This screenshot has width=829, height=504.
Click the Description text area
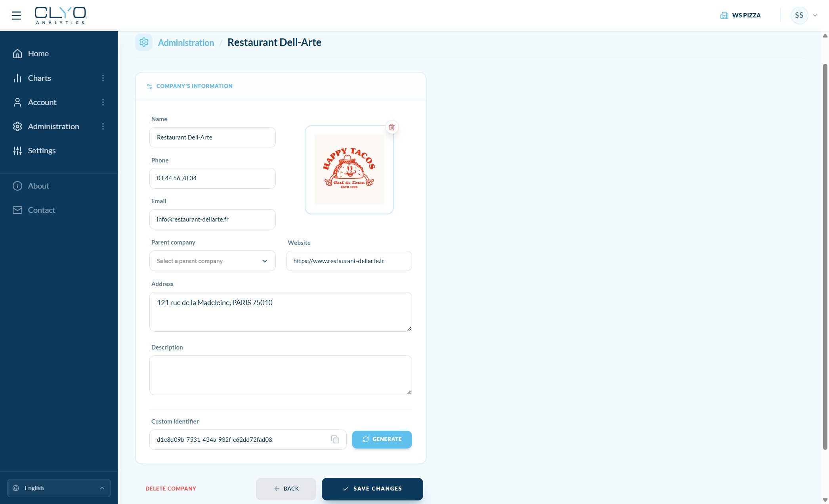pos(281,375)
